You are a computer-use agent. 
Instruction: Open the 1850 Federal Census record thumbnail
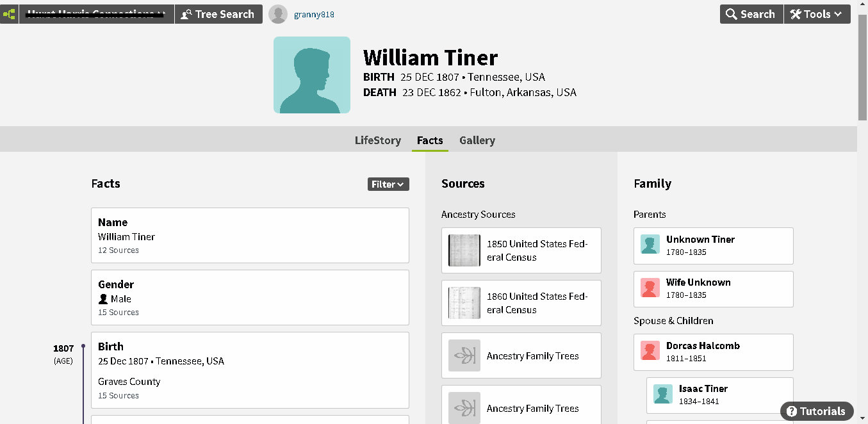coord(464,250)
